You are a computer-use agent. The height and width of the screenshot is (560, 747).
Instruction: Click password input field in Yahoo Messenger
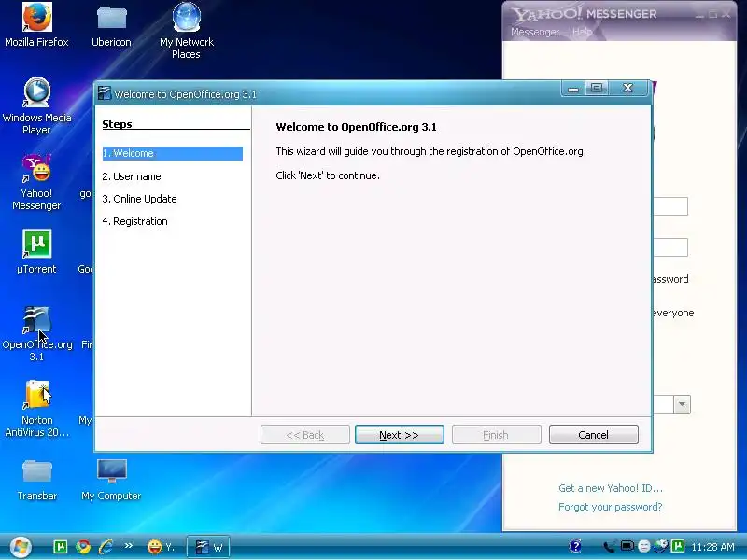tap(670, 247)
